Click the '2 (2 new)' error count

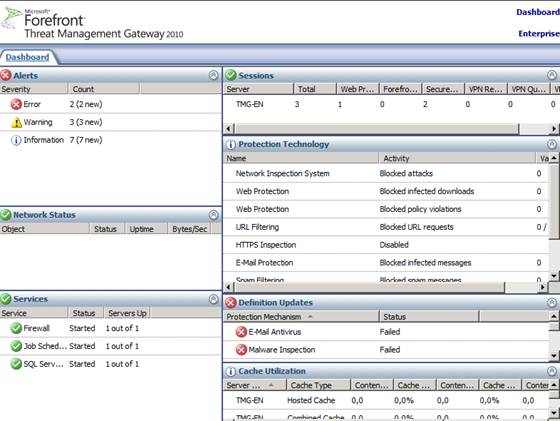pyautogui.click(x=86, y=104)
